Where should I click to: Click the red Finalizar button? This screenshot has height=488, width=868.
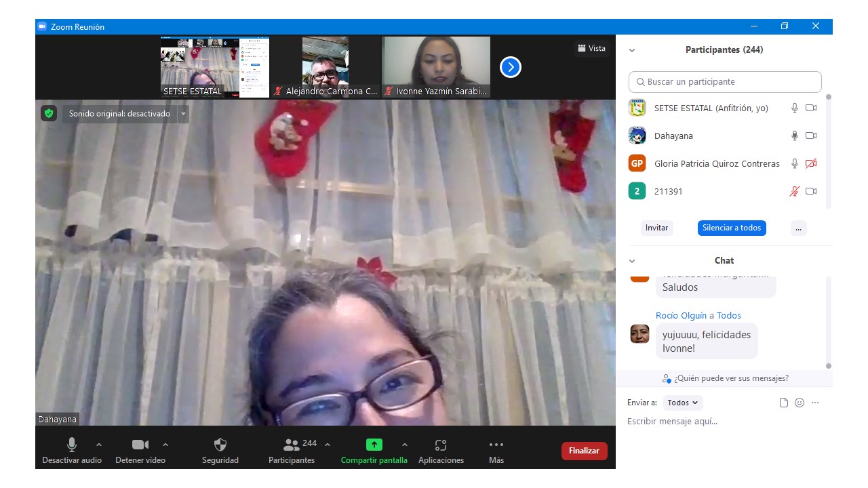[585, 451]
